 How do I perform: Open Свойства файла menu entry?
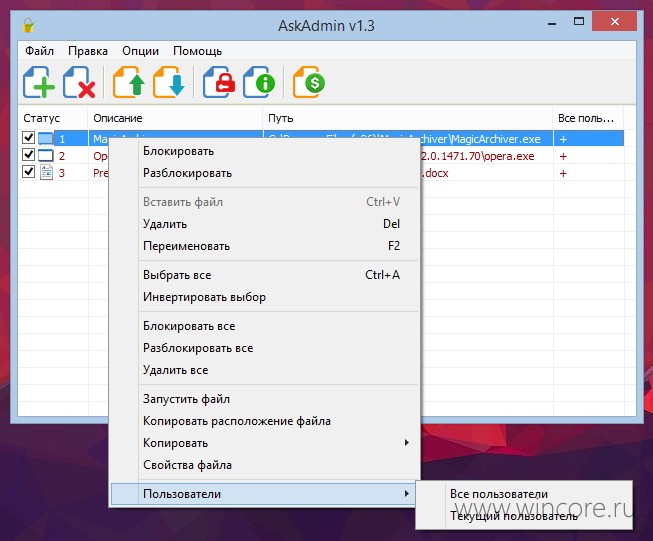[x=265, y=465]
